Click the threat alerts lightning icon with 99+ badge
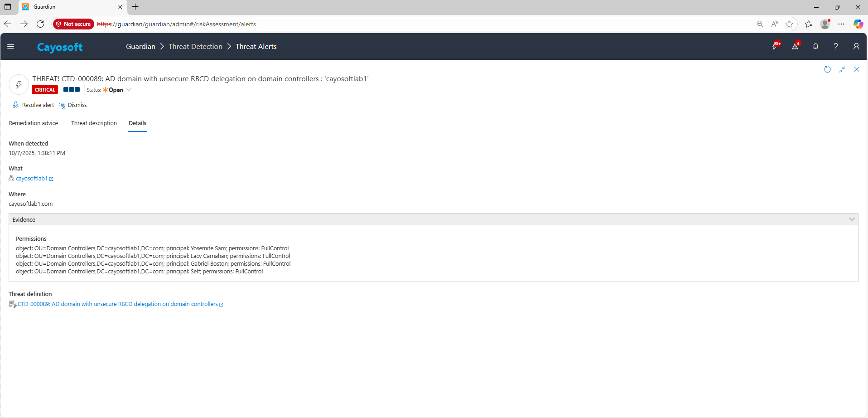The height and width of the screenshot is (418, 868). coord(775,46)
